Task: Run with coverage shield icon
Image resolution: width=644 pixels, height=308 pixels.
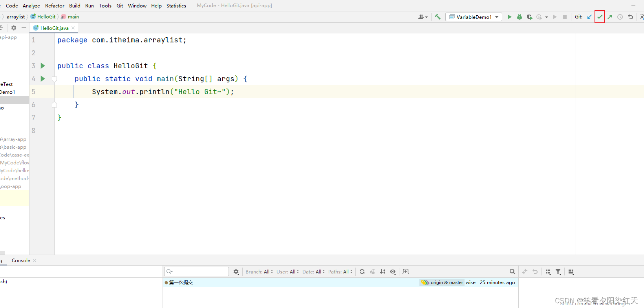Action: 529,17
